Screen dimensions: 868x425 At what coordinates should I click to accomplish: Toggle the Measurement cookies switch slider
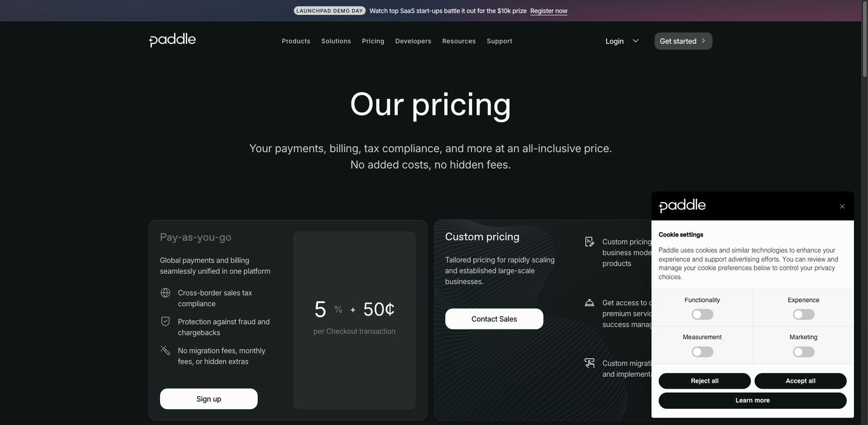tap(702, 351)
